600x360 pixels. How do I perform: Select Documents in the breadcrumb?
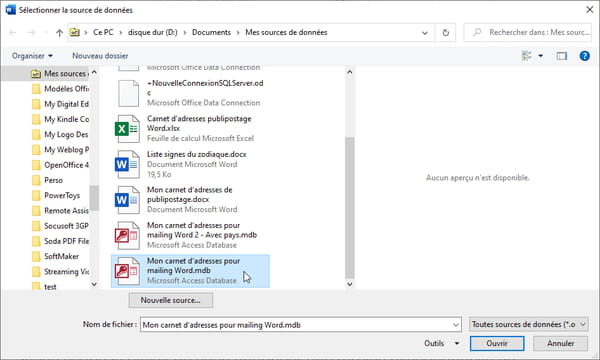(x=211, y=33)
